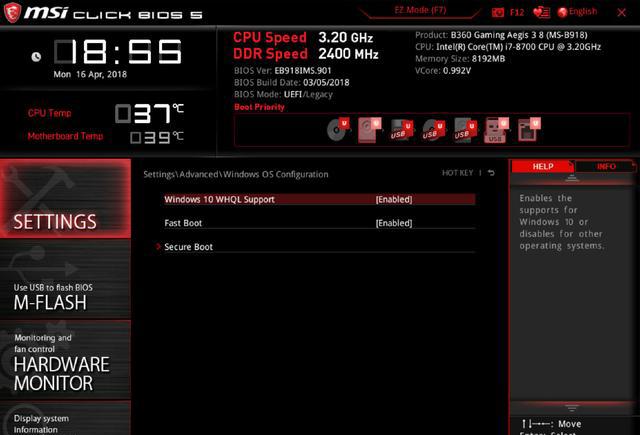Click the BIOS Build Date 03/05/2018 text
Viewport: 640px width, 435px height.
[x=291, y=82]
